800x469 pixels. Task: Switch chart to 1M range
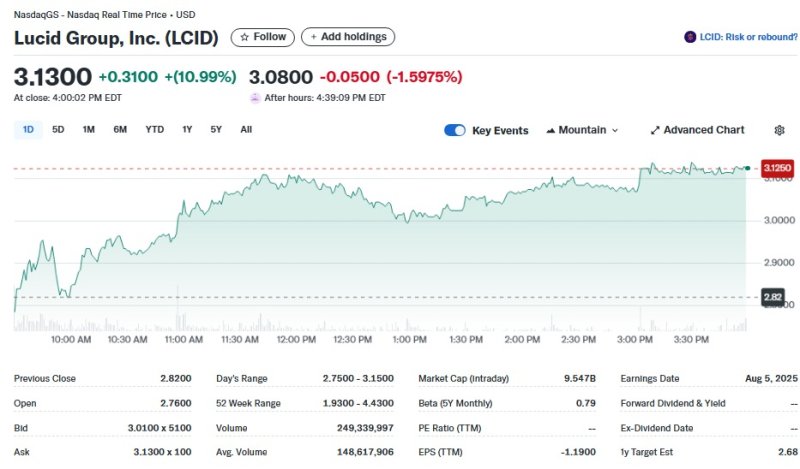88,129
